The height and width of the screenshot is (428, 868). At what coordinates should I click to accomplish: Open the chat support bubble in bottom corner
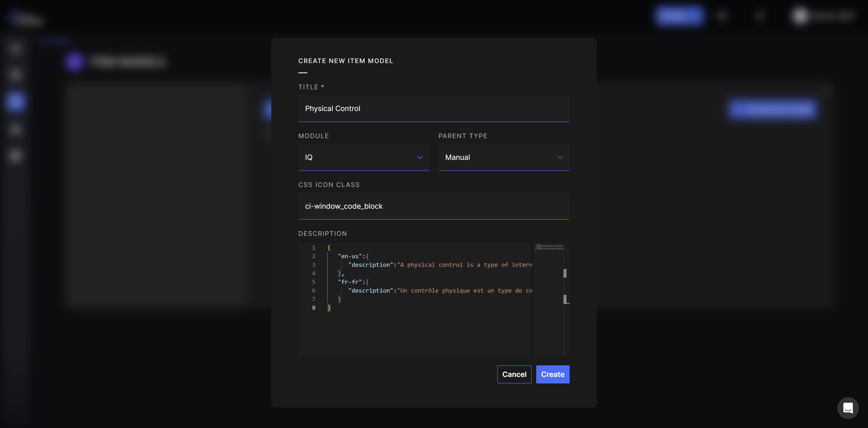pos(848,408)
